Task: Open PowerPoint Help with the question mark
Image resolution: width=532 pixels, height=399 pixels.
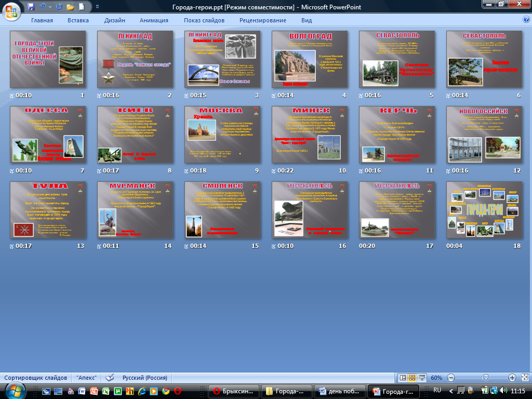Action: click(x=526, y=20)
